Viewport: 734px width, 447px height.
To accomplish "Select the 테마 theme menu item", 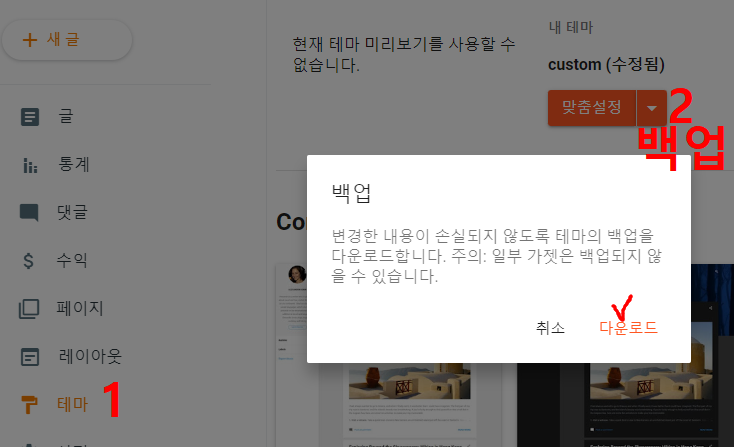I will pyautogui.click(x=73, y=404).
